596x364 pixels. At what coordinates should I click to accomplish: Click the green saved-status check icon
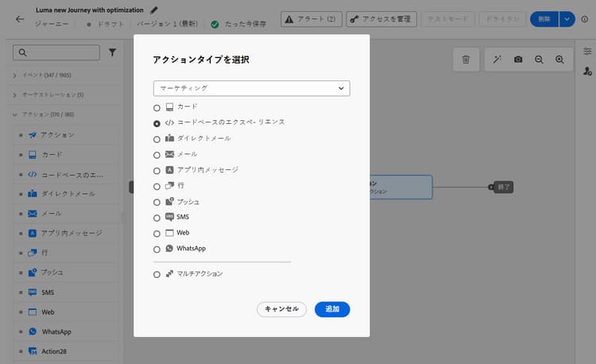(215, 25)
